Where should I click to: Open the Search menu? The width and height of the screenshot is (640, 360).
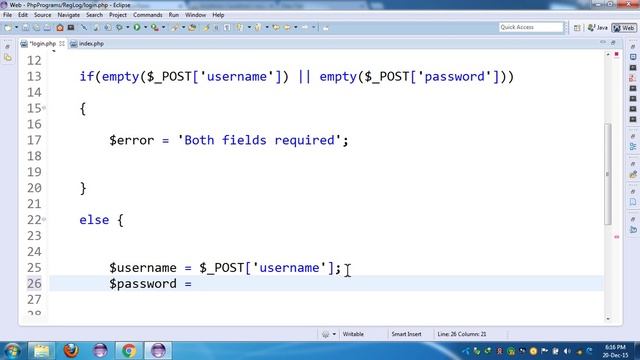point(94,15)
